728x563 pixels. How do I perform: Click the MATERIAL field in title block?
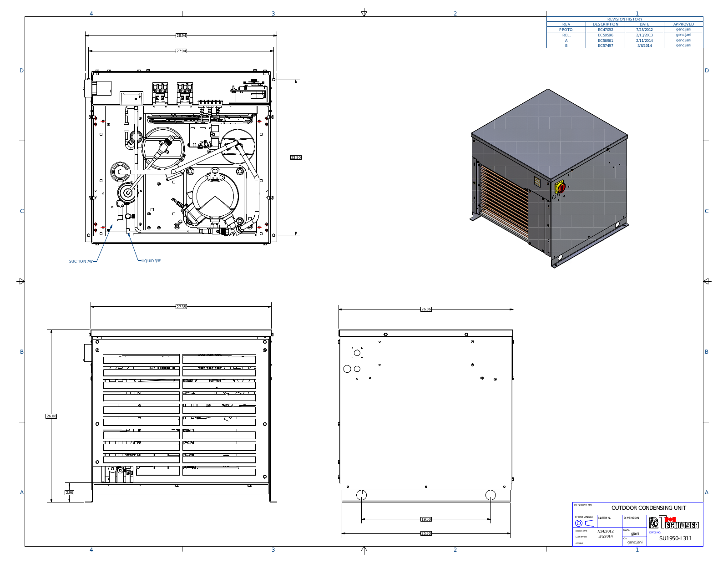[x=609, y=522]
